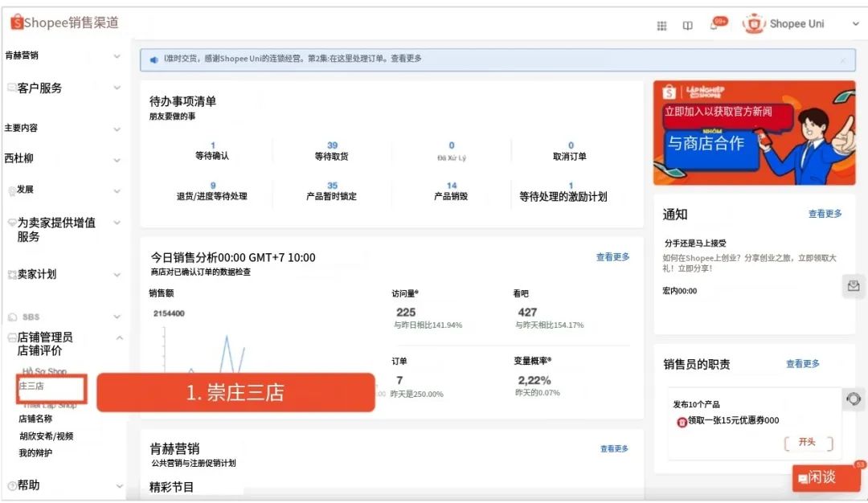
Task: Click the headset support icon on right edge
Action: click(854, 399)
